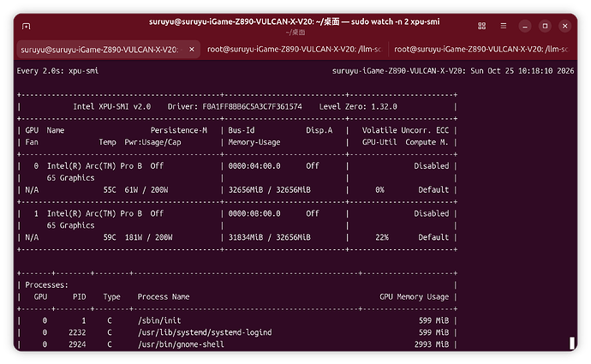Click the 'Persistence-M' column header
591x364 pixels.
pyautogui.click(x=179, y=130)
